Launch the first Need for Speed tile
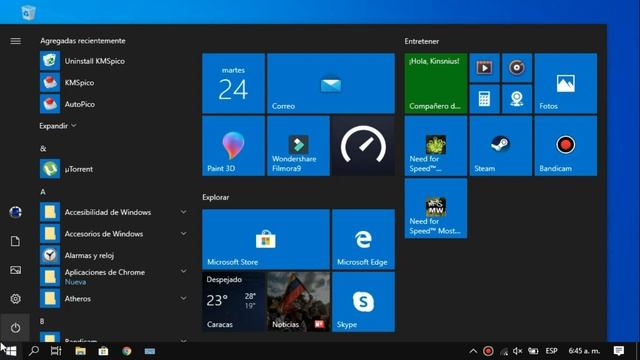The width and height of the screenshot is (640, 360). [436, 146]
